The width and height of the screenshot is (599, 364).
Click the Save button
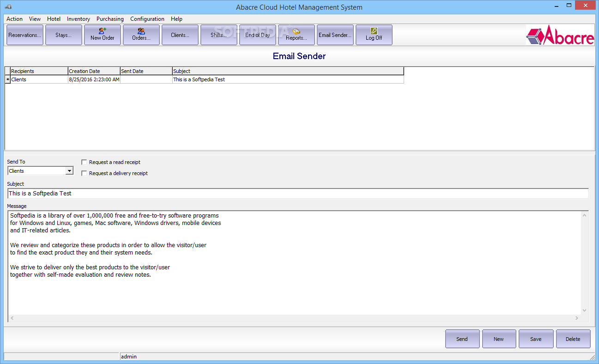click(536, 339)
